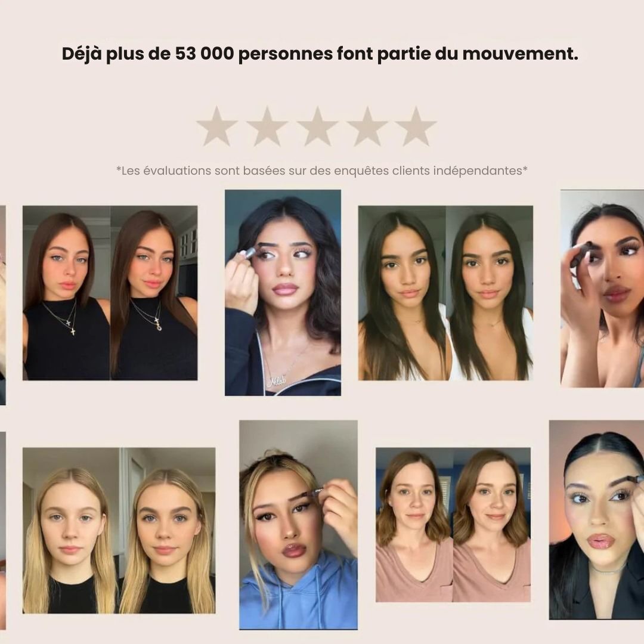Open before-after photo with cross necklaces
Screen dimensions: 644x644
(x=110, y=293)
